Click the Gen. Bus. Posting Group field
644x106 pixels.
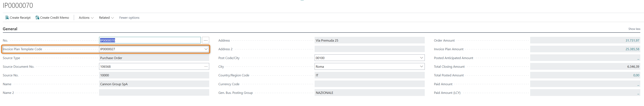pyautogui.click(x=369, y=93)
